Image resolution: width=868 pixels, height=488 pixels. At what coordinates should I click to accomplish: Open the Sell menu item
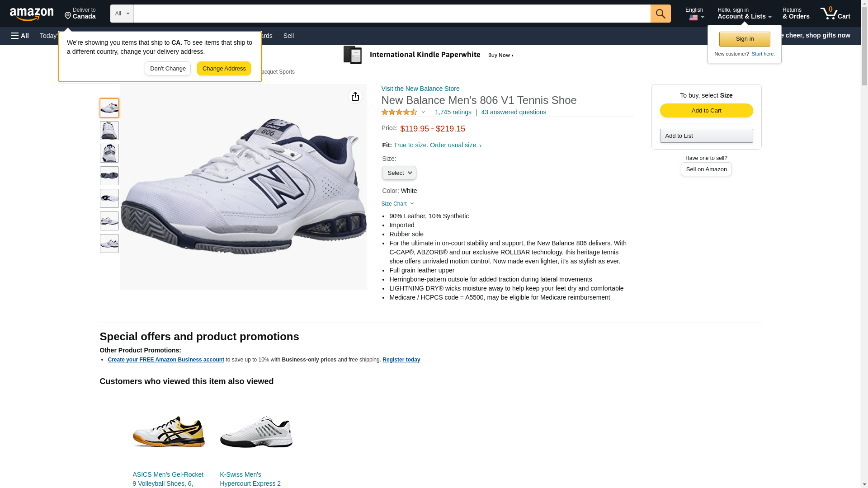[x=288, y=36]
